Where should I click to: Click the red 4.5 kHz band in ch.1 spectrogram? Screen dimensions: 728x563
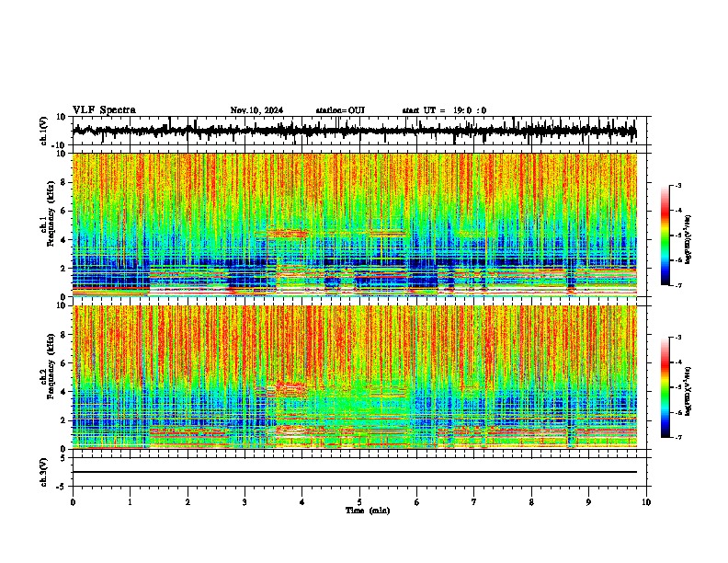point(291,234)
